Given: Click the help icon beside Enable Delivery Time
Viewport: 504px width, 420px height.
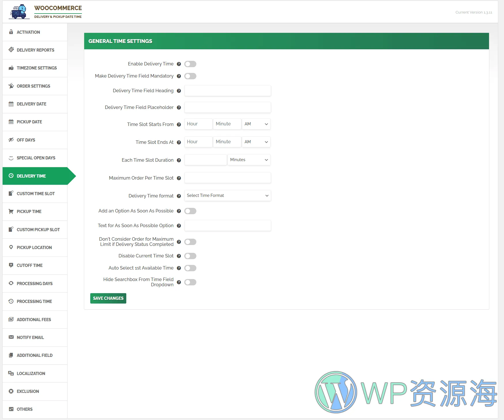Looking at the screenshot, I should 179,64.
